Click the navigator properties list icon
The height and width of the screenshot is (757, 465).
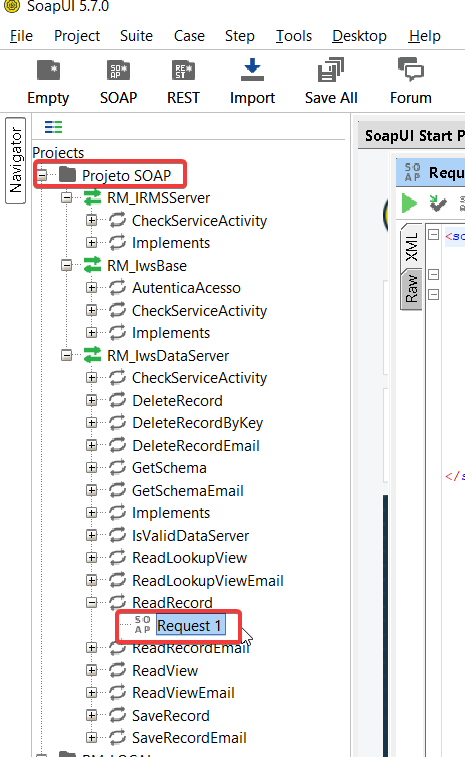(x=53, y=127)
